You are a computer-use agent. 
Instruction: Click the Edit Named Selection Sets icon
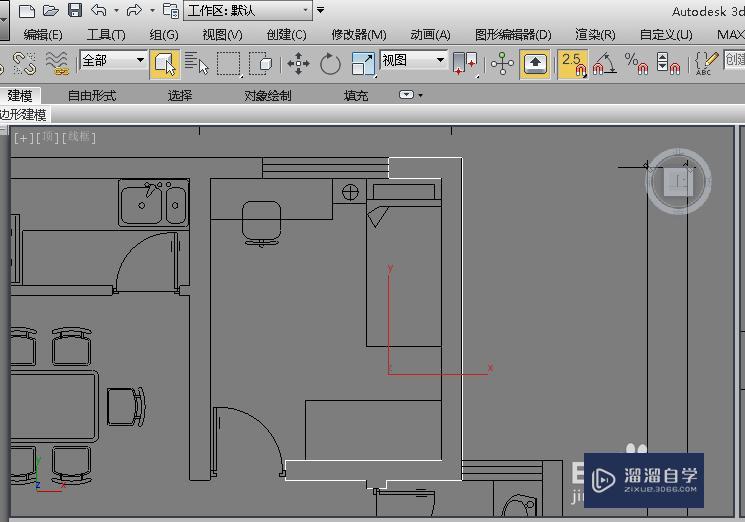coord(706,64)
